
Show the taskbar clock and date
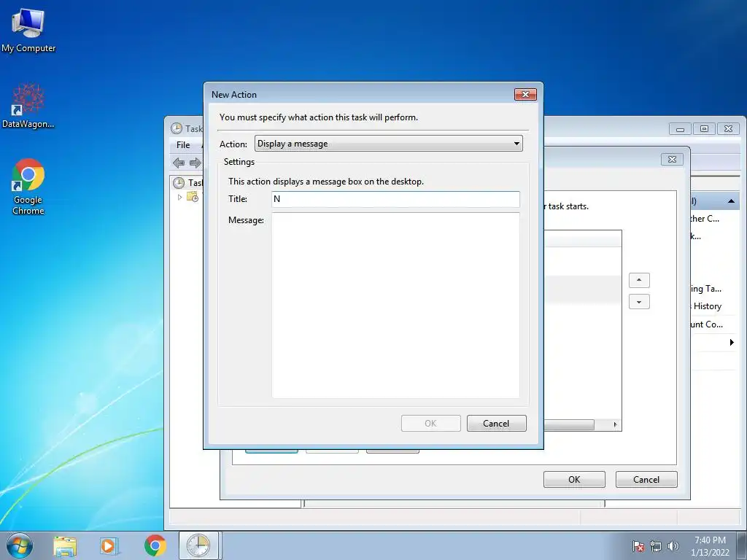click(710, 546)
